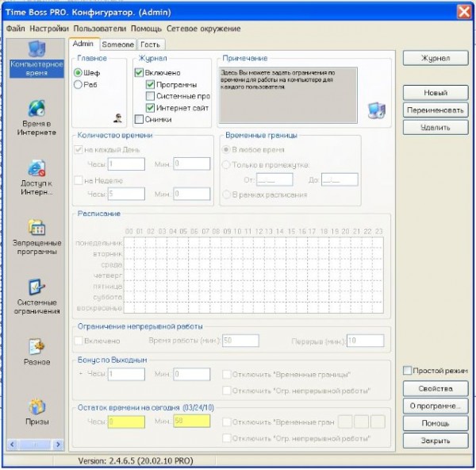This screenshot has width=476, height=470.
Task: Close the Time Boss PRO window
Action: pos(464,13)
